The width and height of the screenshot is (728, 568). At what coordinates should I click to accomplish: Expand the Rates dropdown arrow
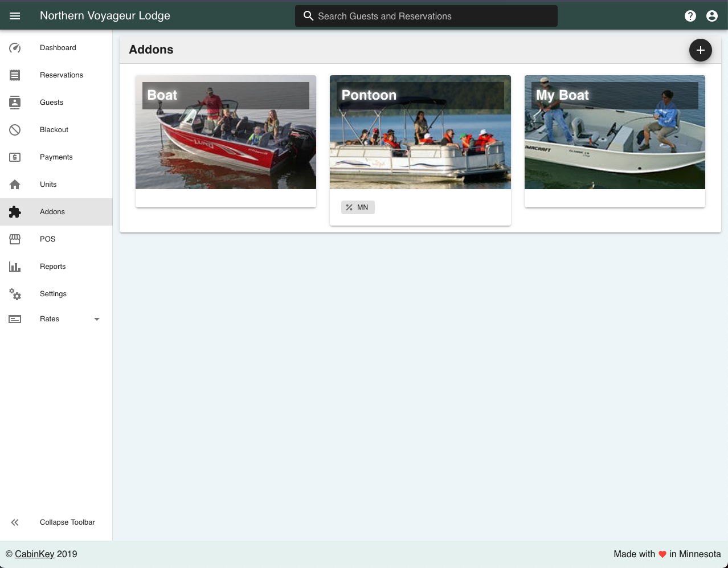(97, 319)
